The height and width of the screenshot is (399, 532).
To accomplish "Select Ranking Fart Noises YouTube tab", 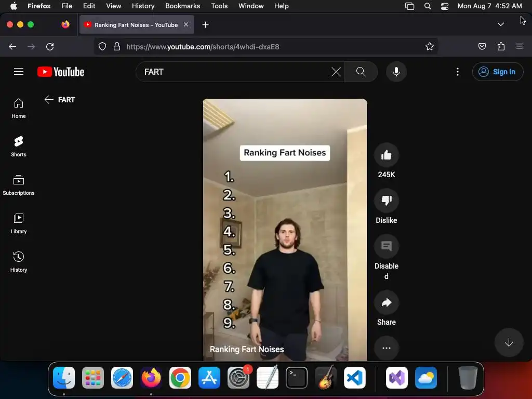I will [137, 24].
